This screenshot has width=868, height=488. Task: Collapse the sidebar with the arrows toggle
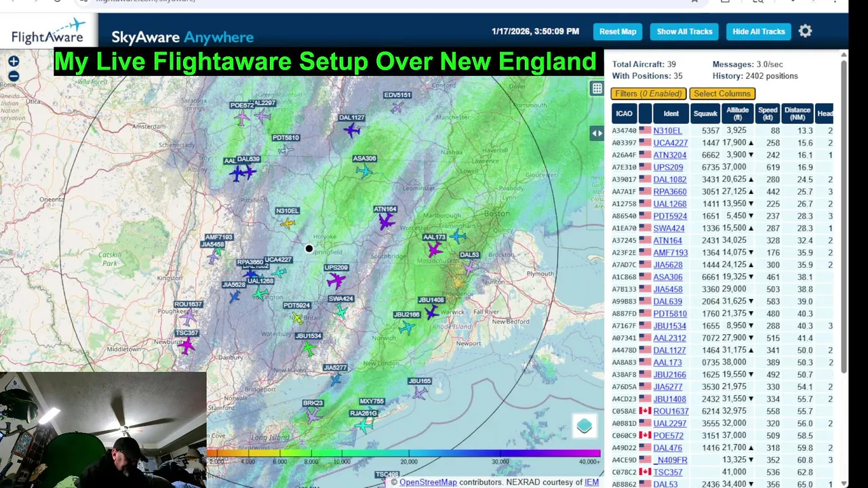pyautogui.click(x=597, y=134)
